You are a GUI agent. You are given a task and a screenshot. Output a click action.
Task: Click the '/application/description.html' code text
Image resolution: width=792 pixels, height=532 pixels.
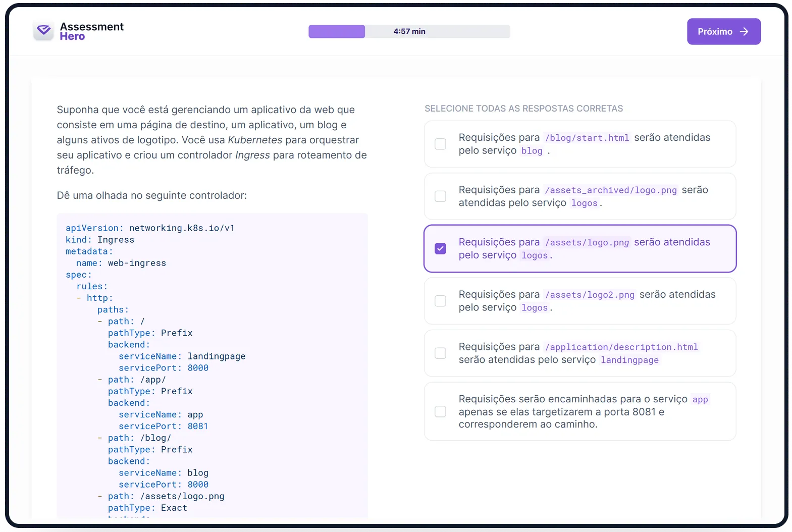621,347
